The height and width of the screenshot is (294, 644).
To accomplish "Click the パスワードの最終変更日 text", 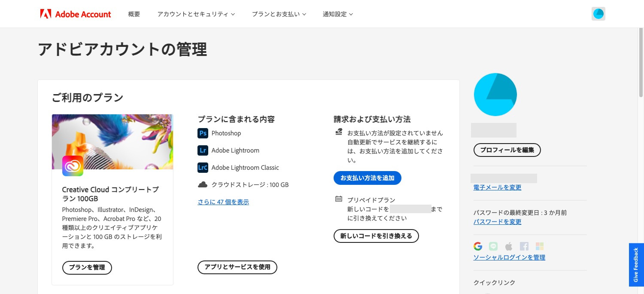I will (x=520, y=212).
